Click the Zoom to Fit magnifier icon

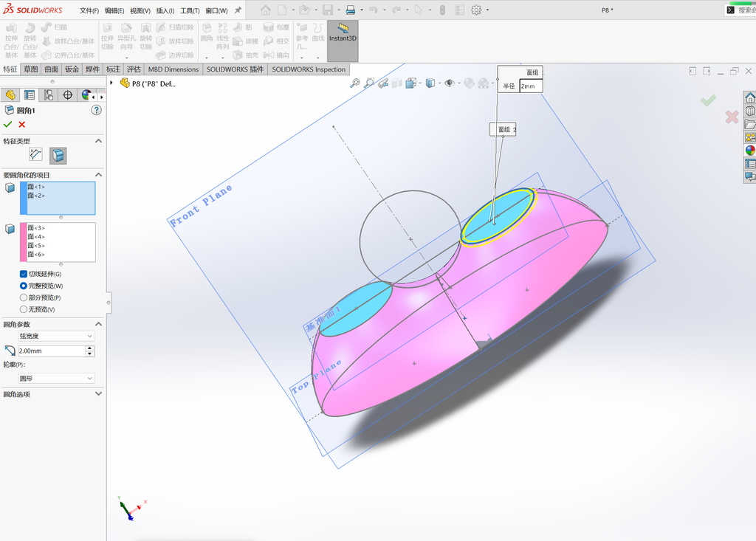click(355, 83)
